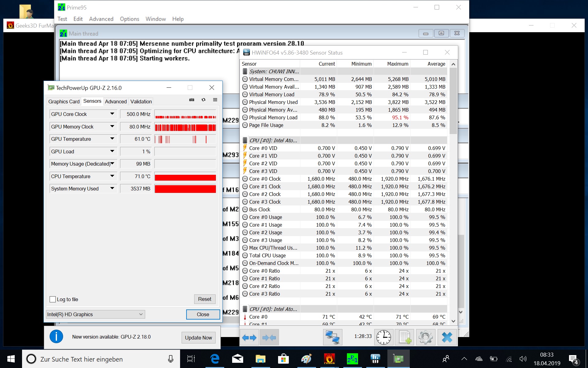Open Prime95 Advanced menu
The image size is (588, 368).
[101, 19]
